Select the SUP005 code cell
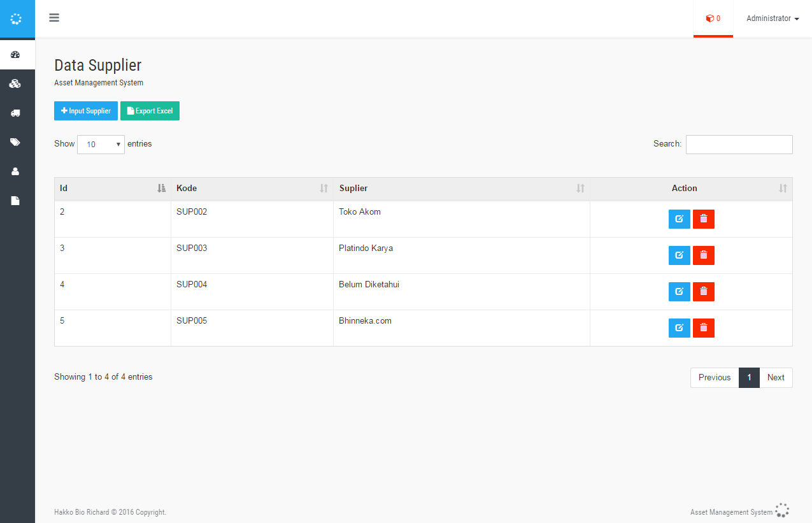This screenshot has height=523, width=812. click(x=252, y=328)
